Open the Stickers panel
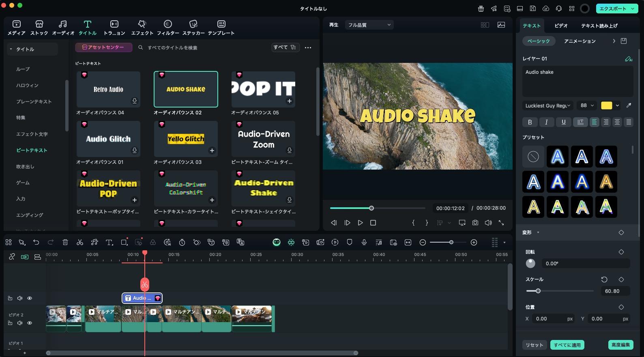644x357 pixels. tap(193, 28)
